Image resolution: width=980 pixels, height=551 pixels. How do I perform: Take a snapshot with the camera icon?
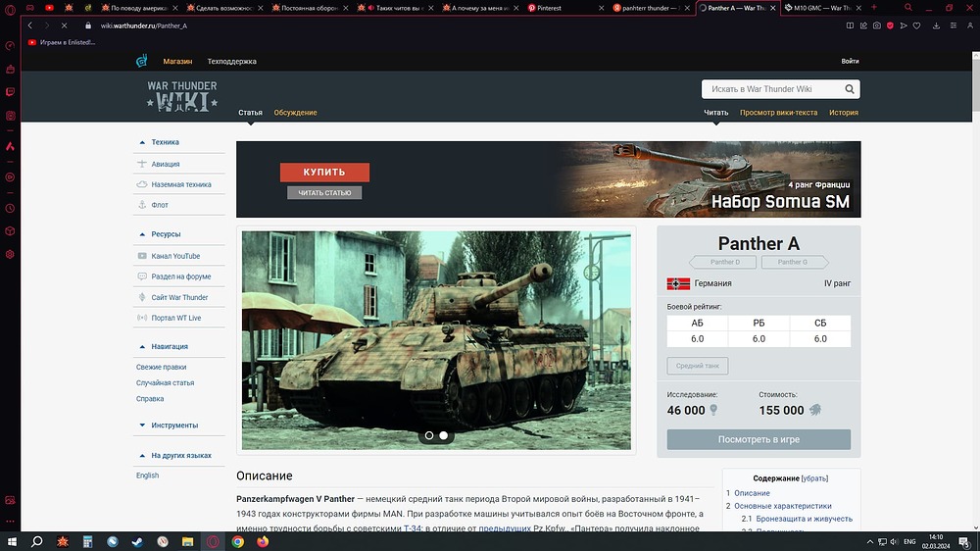coord(877,25)
